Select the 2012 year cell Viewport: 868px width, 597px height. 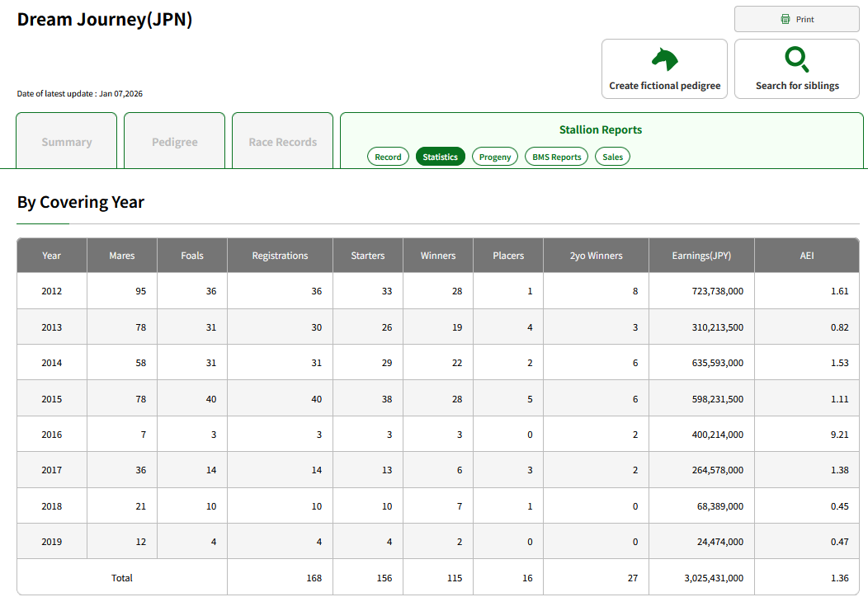(51, 291)
